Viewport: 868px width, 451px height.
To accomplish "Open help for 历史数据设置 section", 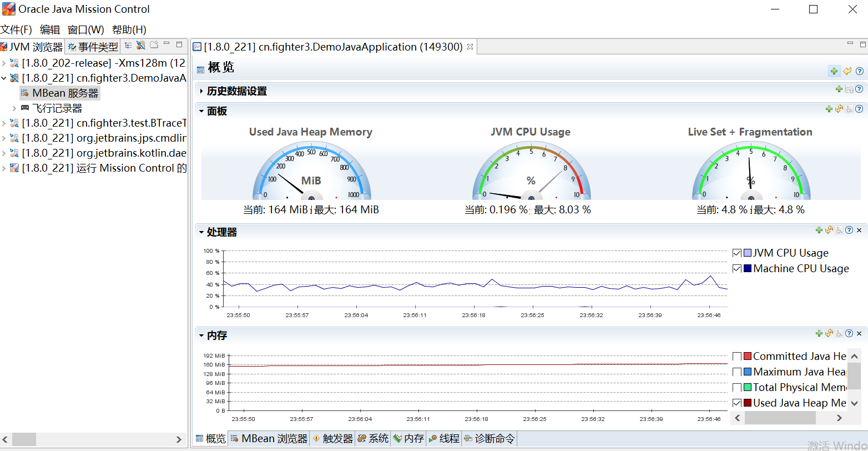I will pyautogui.click(x=859, y=89).
